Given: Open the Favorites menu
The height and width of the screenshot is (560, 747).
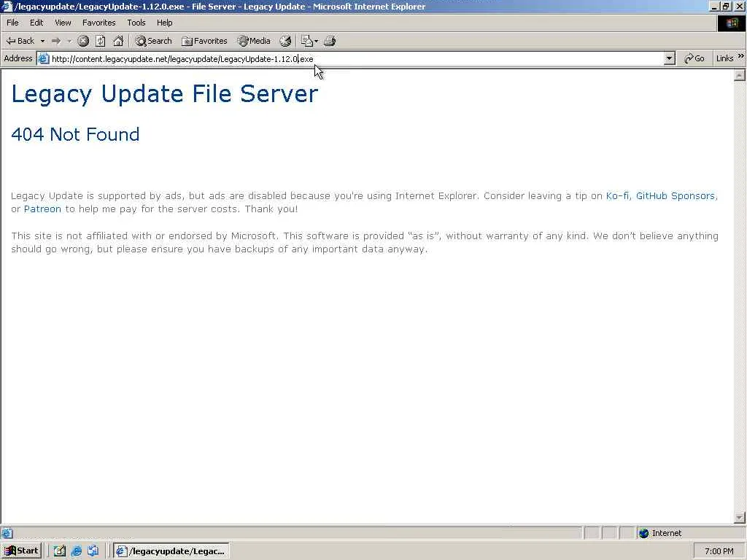Looking at the screenshot, I should pos(98,23).
